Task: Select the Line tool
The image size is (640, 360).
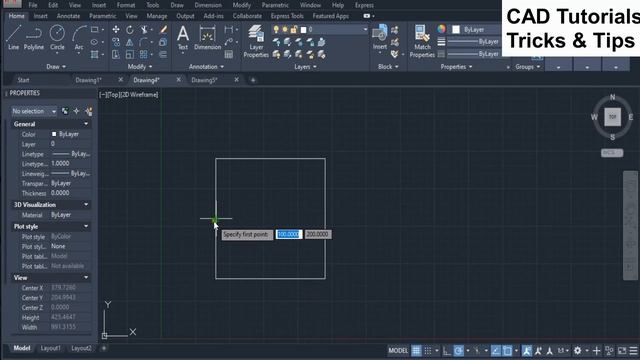Action: click(13, 38)
